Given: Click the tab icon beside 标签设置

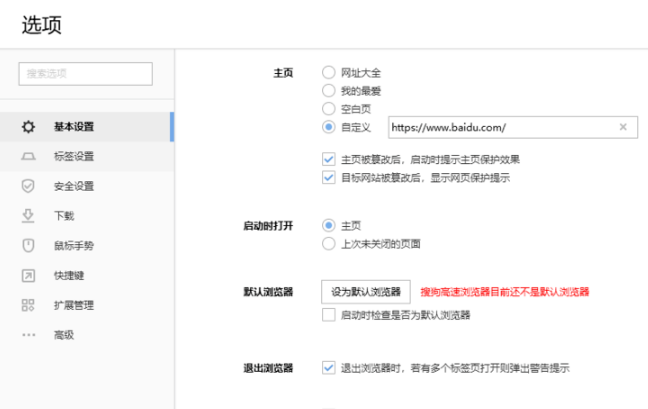Looking at the screenshot, I should click(x=29, y=156).
